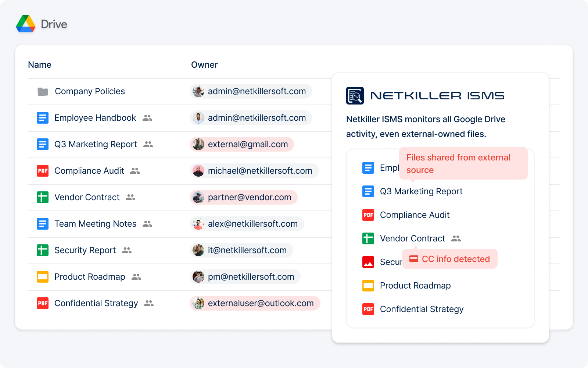Image resolution: width=588 pixels, height=368 pixels.
Task: Click the externaluser@outlook.com owner chip
Action: [x=255, y=303]
